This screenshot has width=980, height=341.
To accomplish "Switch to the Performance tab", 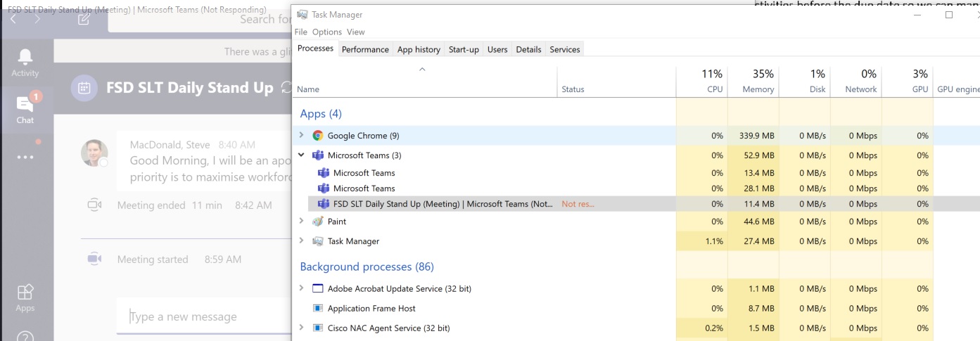I will pos(365,49).
